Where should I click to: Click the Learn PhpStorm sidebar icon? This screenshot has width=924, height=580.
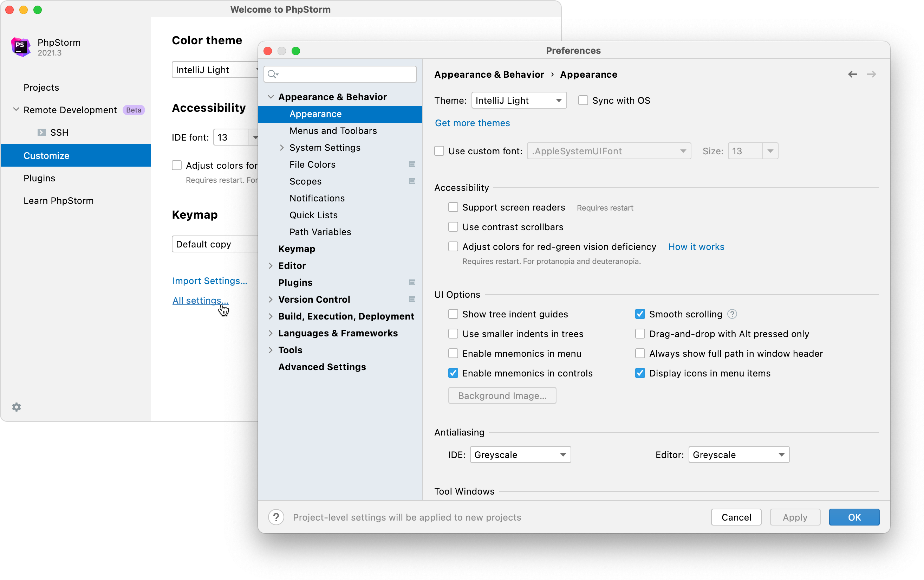pyautogui.click(x=59, y=200)
